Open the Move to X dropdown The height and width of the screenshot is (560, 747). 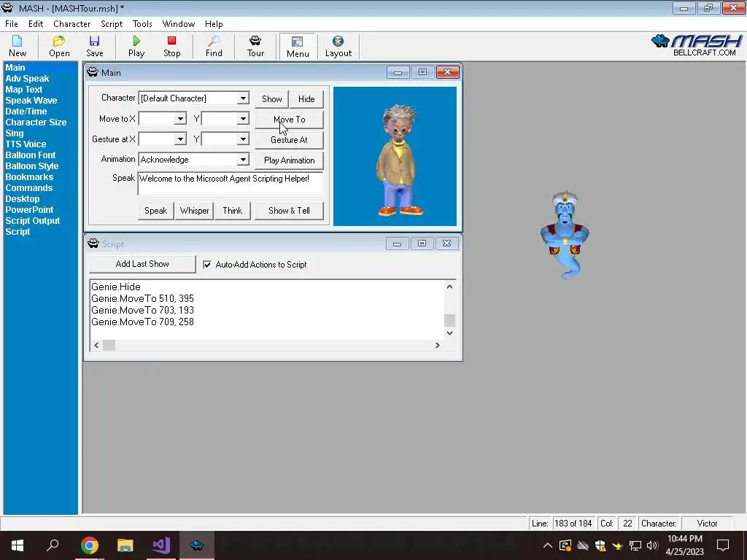click(x=180, y=119)
